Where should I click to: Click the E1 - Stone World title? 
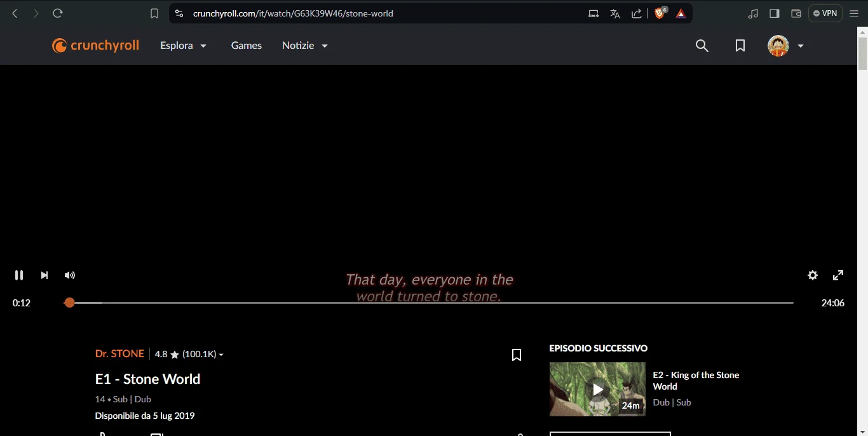147,379
